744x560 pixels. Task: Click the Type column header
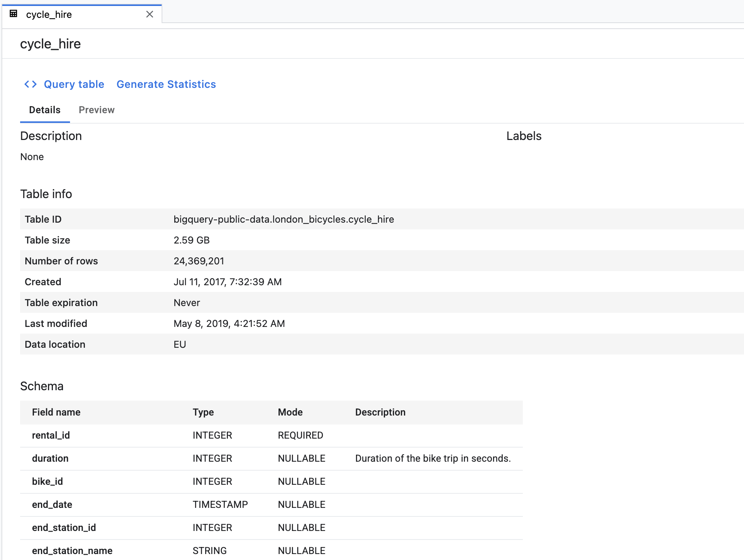(x=203, y=412)
